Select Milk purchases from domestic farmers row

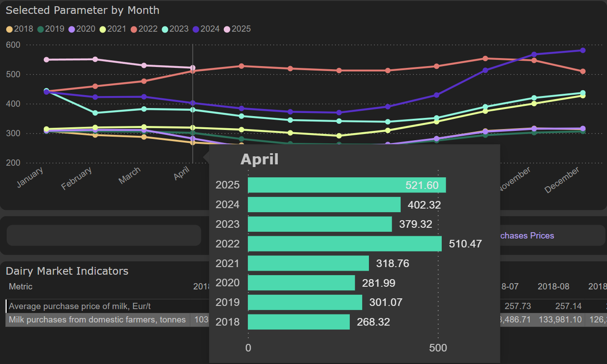tap(97, 320)
